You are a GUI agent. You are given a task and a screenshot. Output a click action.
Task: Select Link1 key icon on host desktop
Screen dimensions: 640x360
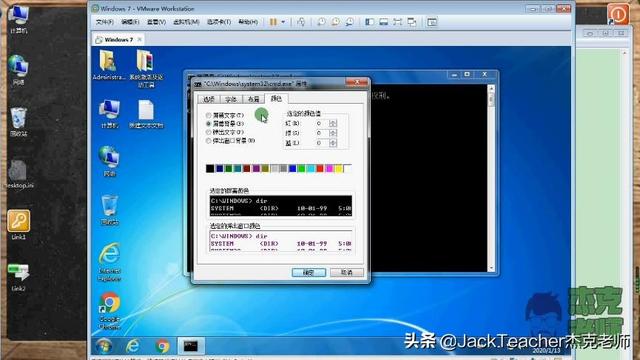tap(18, 225)
